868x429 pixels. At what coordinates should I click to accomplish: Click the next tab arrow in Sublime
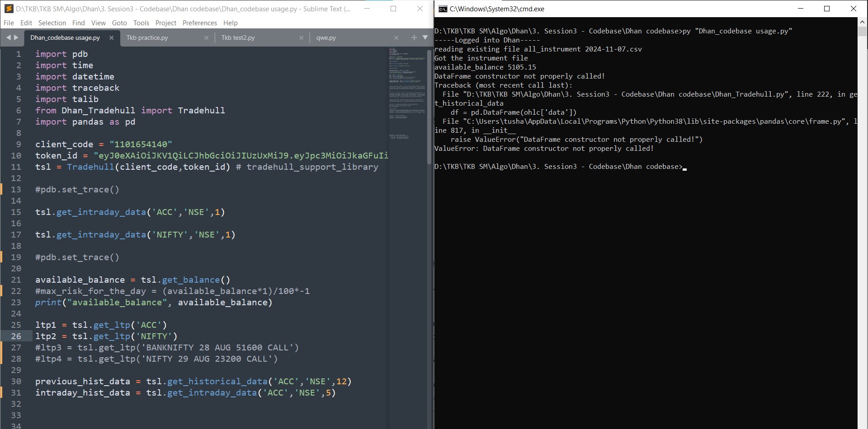[x=16, y=37]
